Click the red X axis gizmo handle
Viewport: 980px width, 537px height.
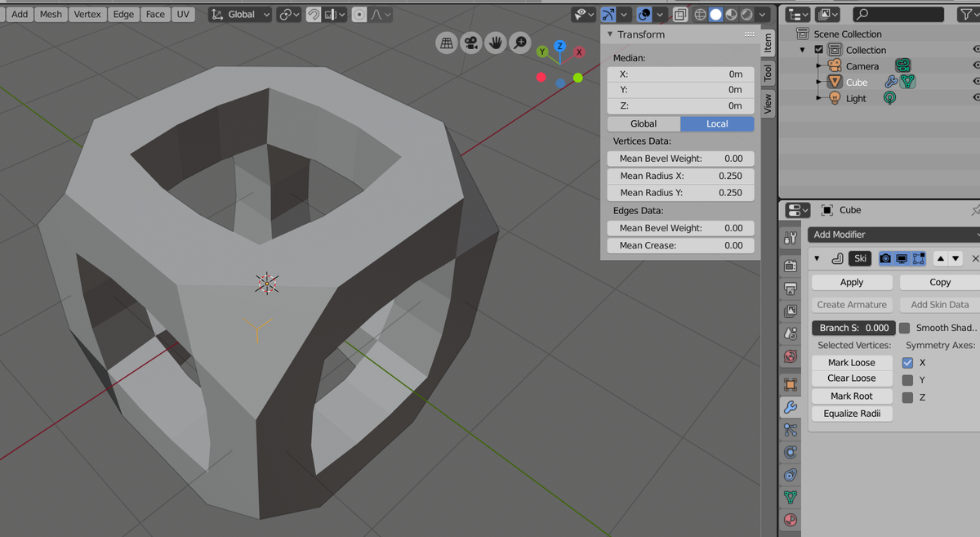pos(579,52)
